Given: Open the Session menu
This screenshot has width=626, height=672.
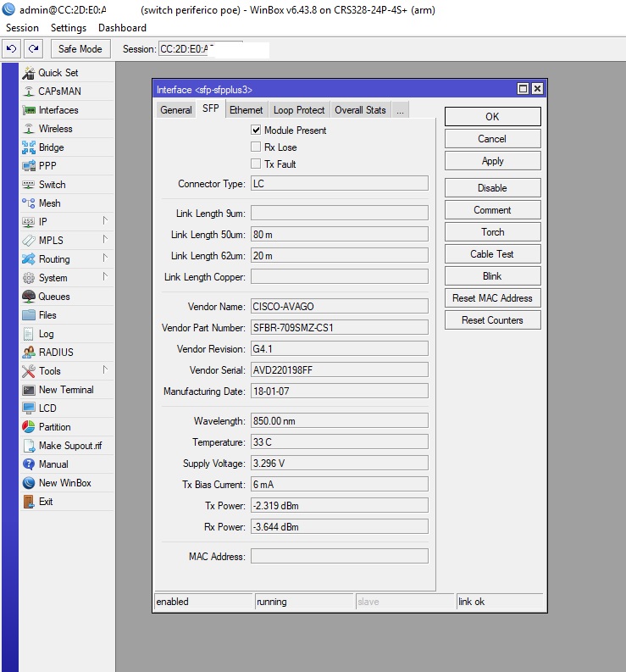Looking at the screenshot, I should click(22, 28).
